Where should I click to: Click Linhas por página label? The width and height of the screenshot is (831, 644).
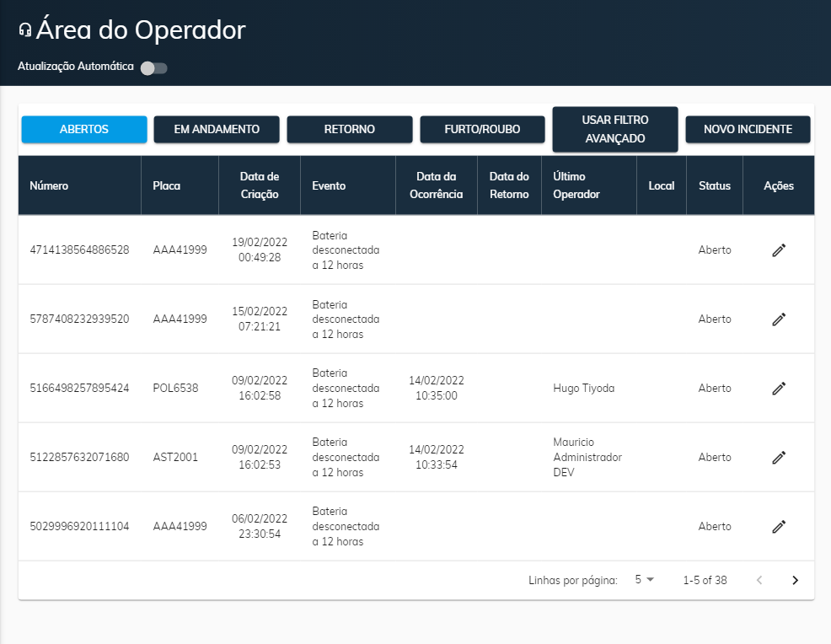click(573, 581)
